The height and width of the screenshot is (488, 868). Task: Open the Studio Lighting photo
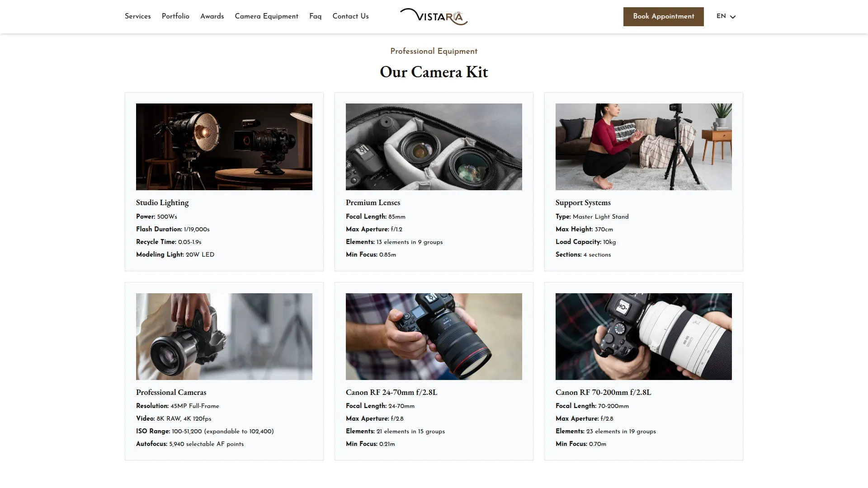tap(224, 147)
